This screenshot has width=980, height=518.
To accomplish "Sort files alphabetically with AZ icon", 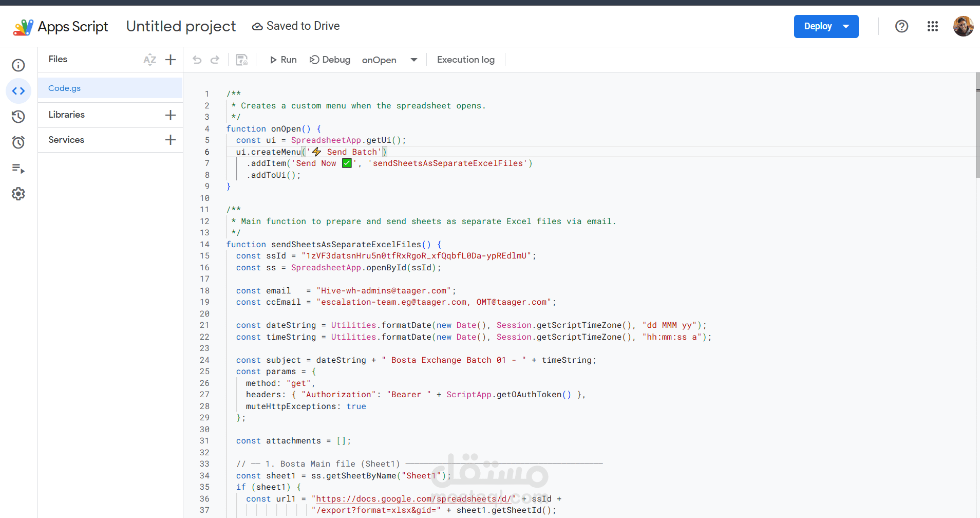I will pos(150,60).
